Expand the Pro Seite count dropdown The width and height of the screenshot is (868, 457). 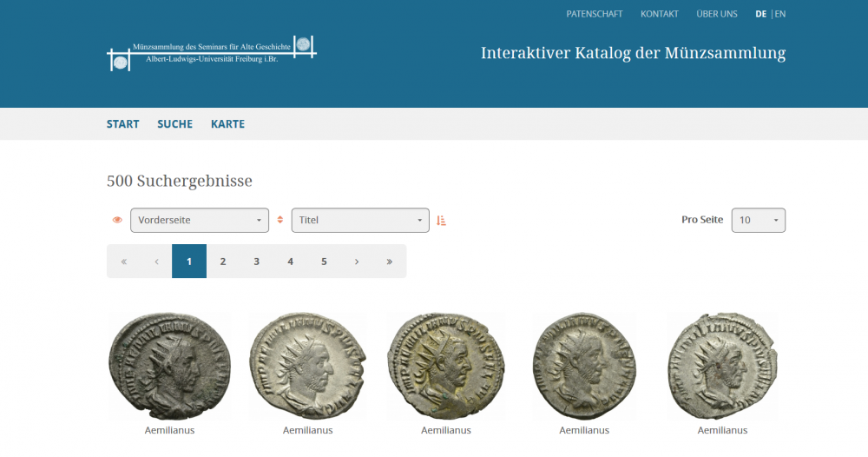click(x=758, y=221)
